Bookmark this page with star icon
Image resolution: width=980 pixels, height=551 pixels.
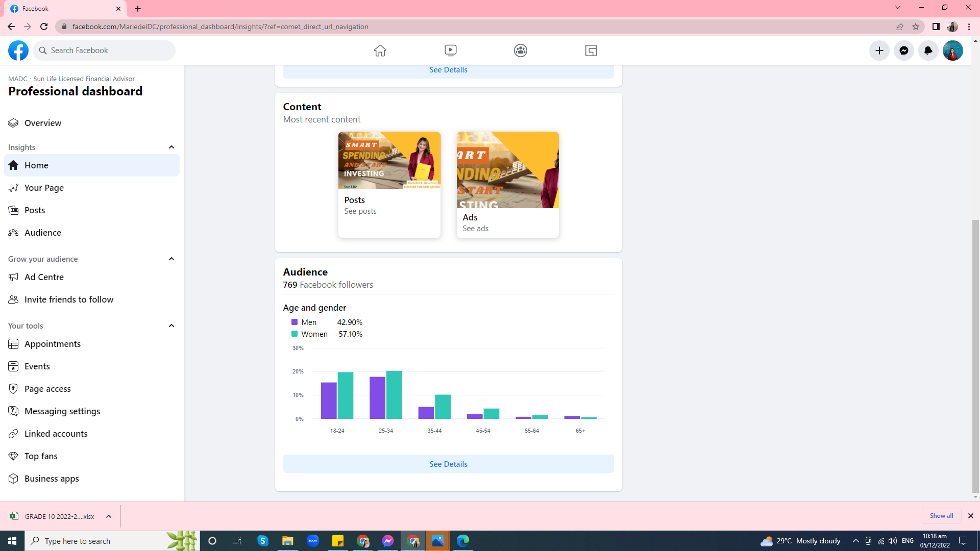point(916,27)
